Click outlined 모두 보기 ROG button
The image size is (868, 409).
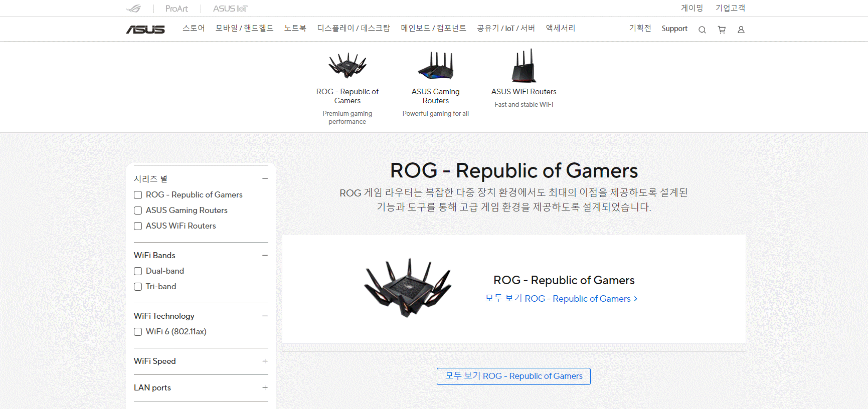pos(513,376)
